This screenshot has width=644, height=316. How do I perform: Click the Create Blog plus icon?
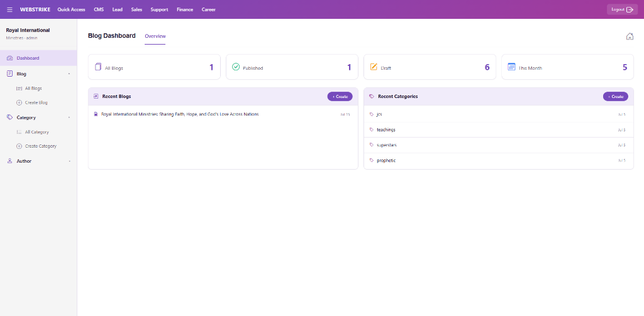point(19,102)
